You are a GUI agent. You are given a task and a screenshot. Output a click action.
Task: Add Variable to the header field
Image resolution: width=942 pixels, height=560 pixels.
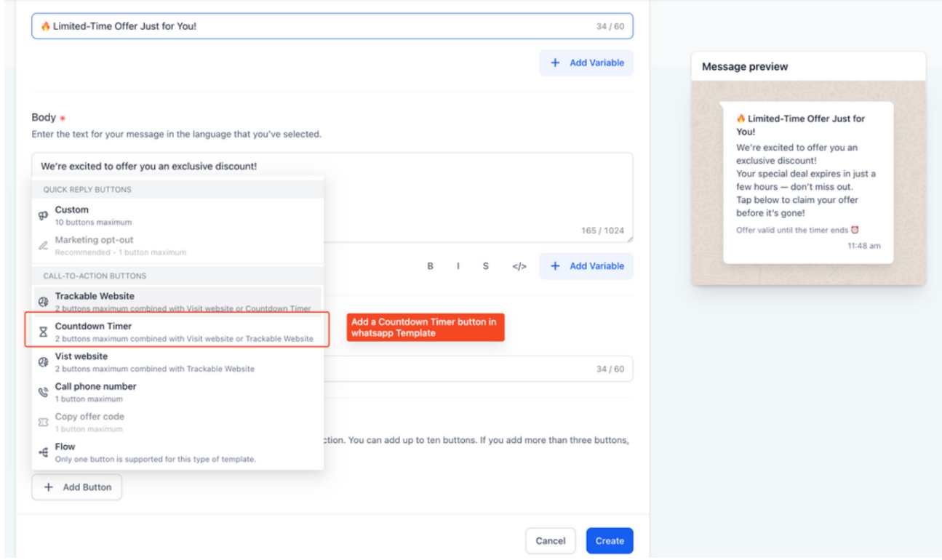click(x=586, y=63)
